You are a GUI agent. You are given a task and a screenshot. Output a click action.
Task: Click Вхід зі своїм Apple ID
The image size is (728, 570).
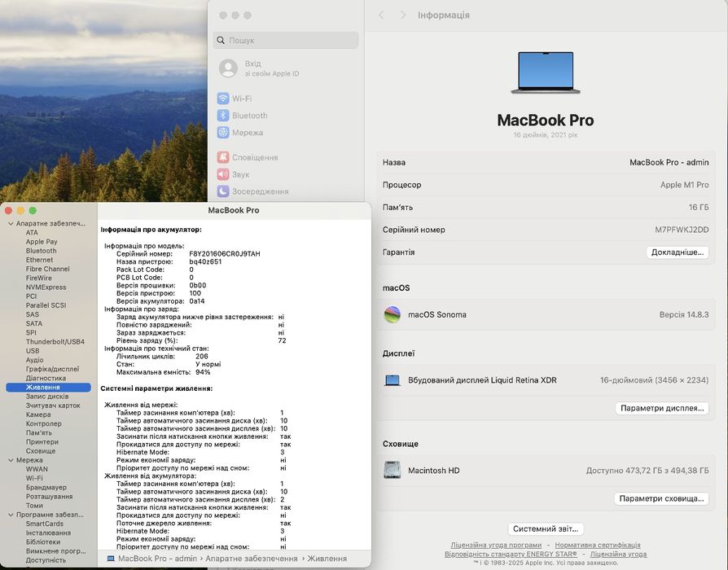[x=272, y=68]
